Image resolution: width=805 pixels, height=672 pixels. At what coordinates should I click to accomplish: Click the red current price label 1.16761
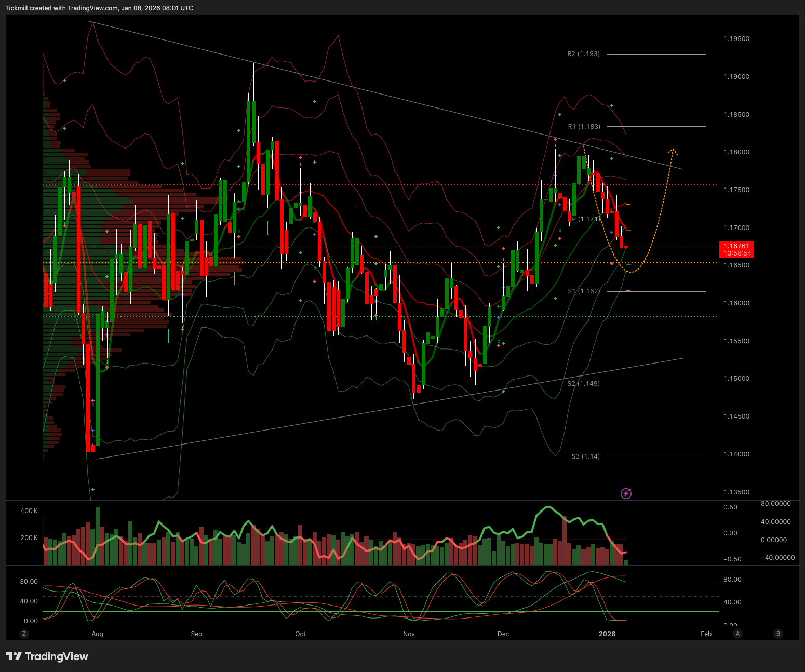pos(736,249)
